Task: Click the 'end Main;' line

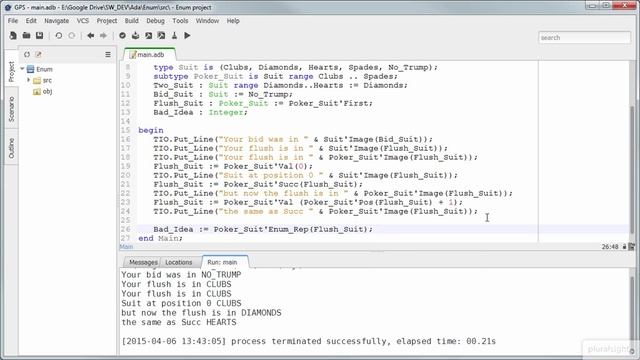Action: [160, 238]
